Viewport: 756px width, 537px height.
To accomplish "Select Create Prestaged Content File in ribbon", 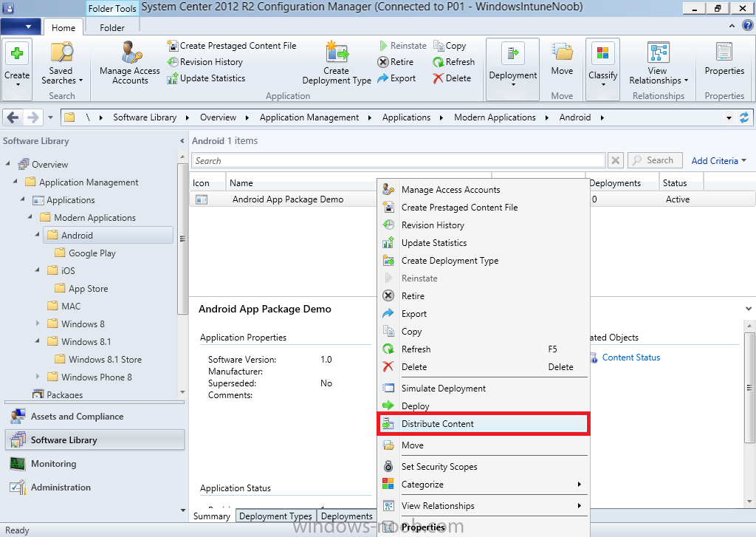I will pyautogui.click(x=231, y=45).
